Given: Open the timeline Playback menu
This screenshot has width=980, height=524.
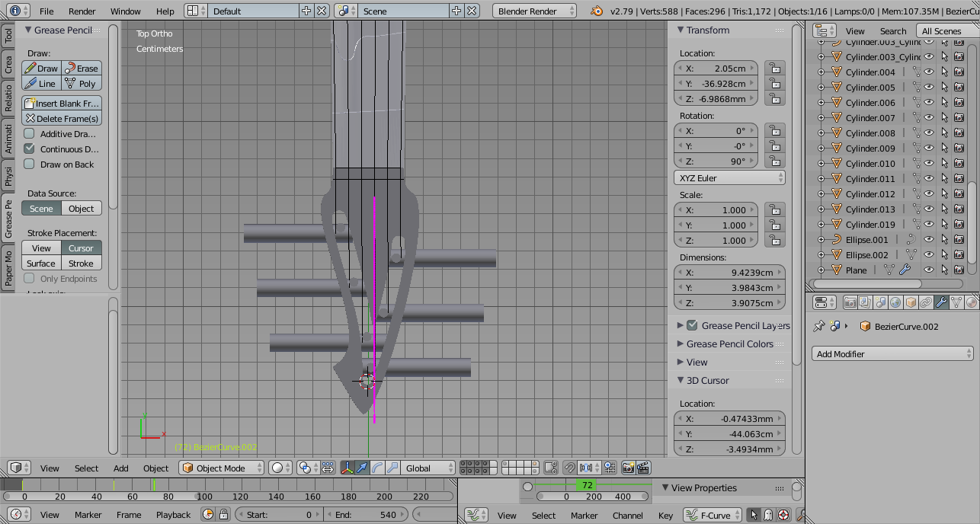Looking at the screenshot, I should click(173, 515).
